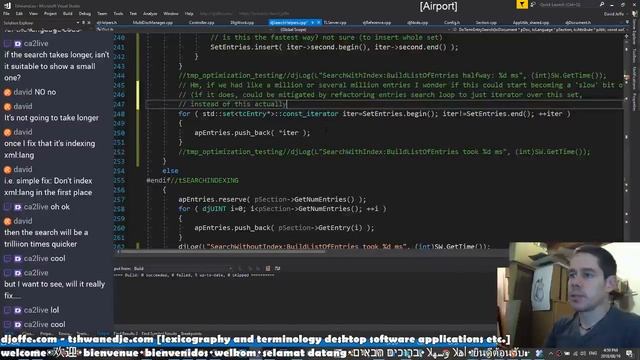Open the Build menu
Image resolution: width=640 pixels, height=360 pixels.
pos(68,13)
